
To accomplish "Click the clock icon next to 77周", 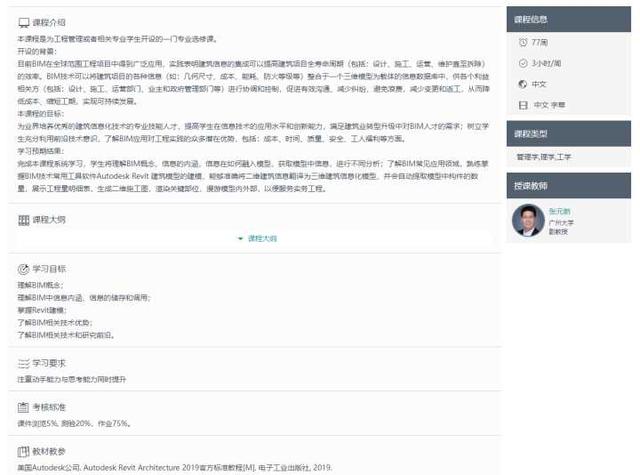I will 522,42.
